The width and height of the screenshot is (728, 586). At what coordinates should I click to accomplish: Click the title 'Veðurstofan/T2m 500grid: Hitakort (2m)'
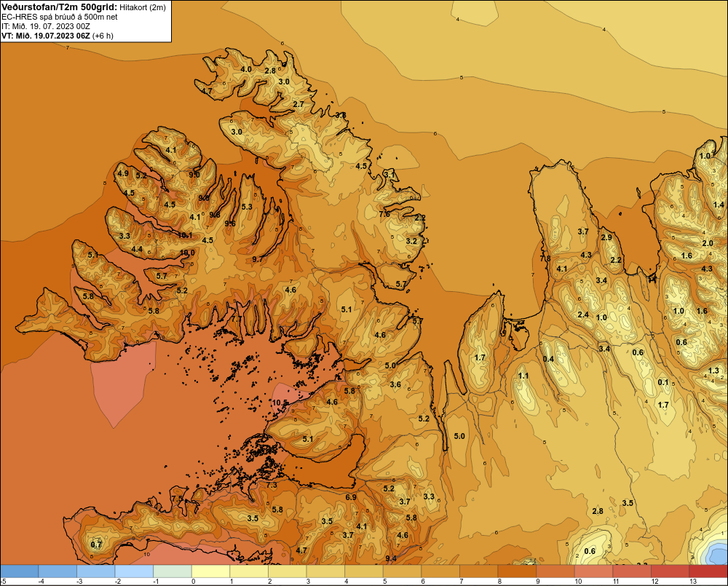[84, 7]
